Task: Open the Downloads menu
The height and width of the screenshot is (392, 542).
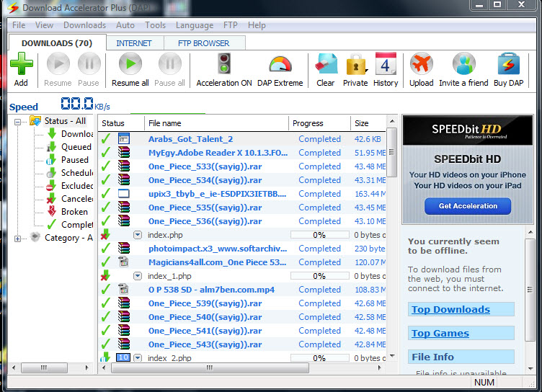Action: (x=84, y=25)
